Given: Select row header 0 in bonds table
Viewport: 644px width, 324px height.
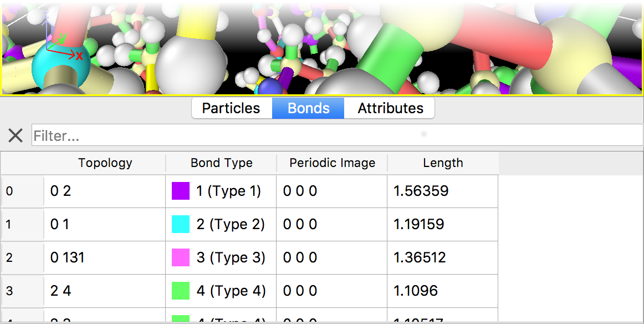Looking at the screenshot, I should [22, 191].
